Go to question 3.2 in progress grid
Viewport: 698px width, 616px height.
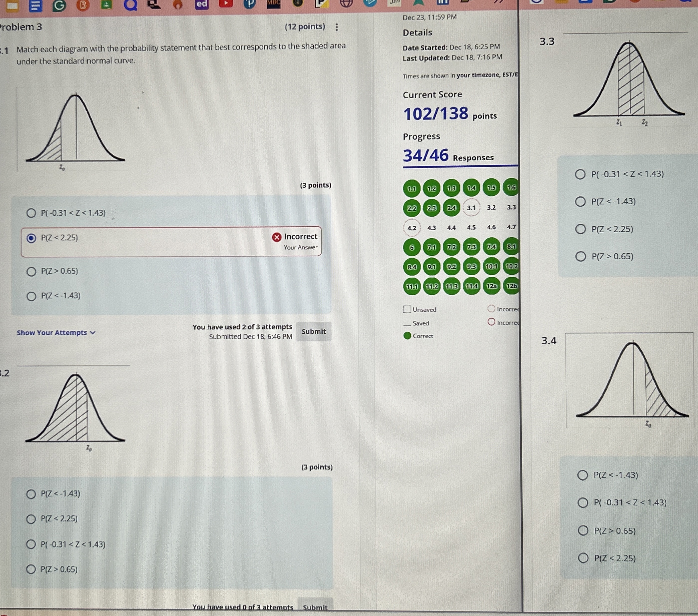[491, 207]
